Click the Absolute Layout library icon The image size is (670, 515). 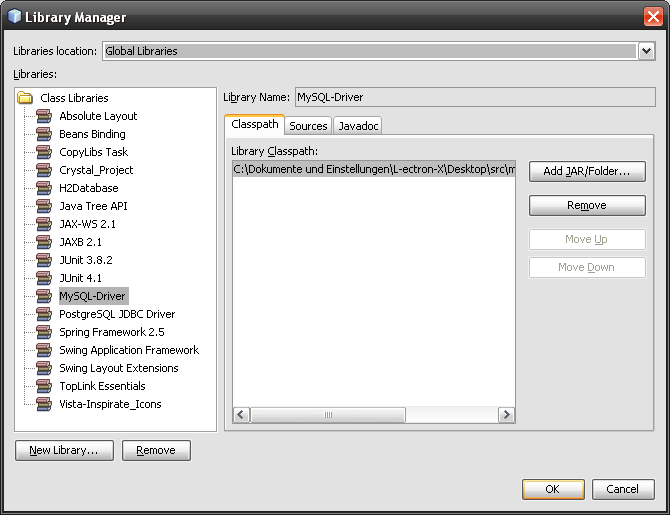pos(44,116)
